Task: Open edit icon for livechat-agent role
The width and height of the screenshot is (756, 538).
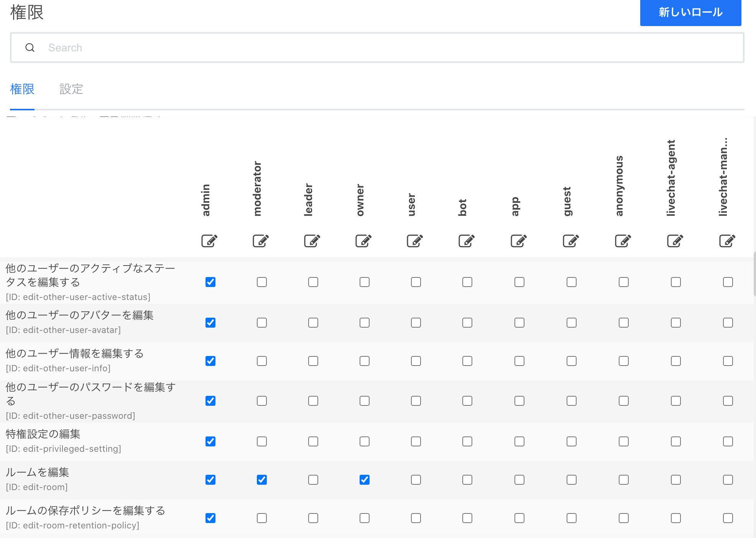Action: pyautogui.click(x=675, y=241)
